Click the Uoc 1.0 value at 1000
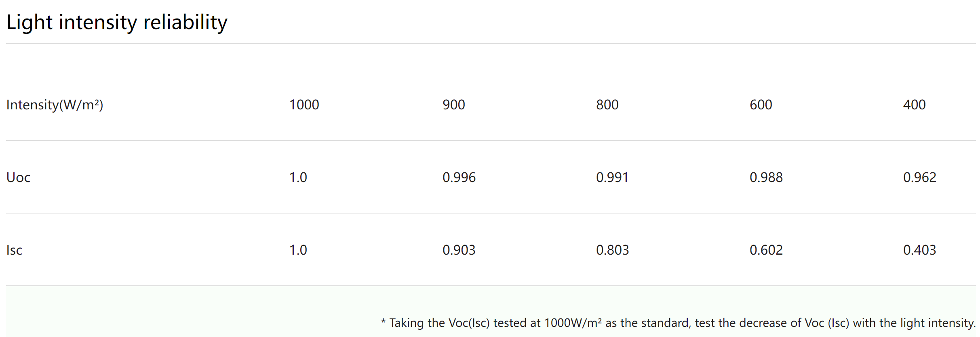This screenshot has width=980, height=337. click(298, 178)
